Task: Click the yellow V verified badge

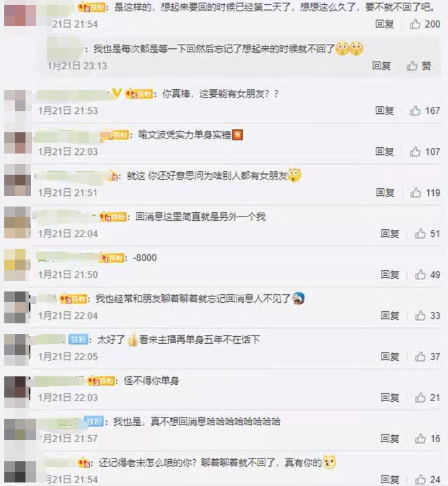Action: pos(117,93)
